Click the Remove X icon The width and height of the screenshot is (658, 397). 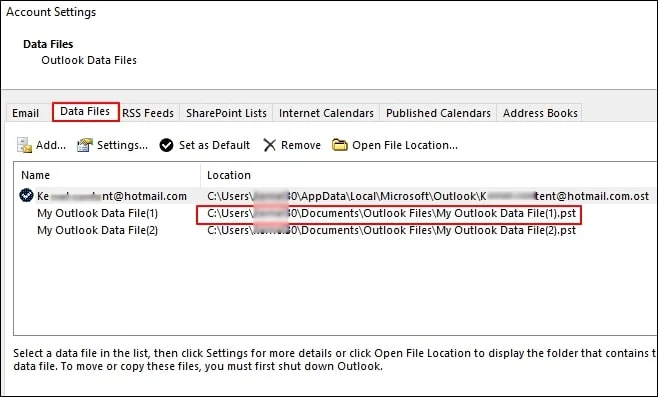click(269, 145)
